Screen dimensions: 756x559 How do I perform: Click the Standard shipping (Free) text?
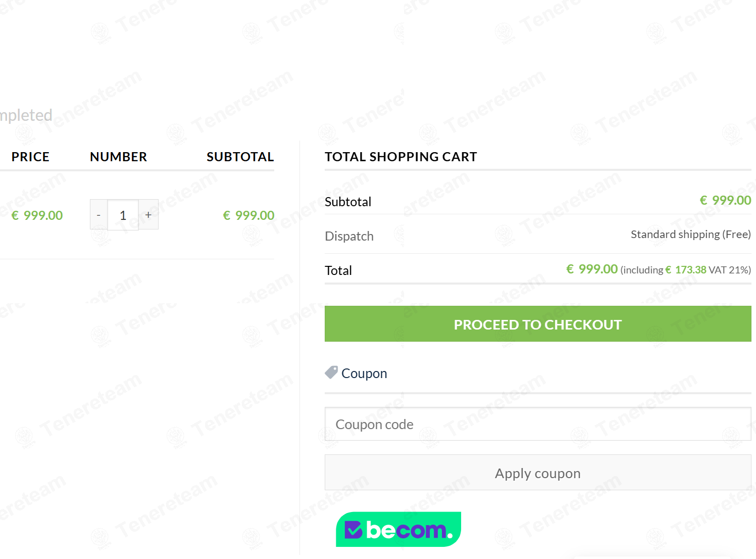click(x=691, y=235)
